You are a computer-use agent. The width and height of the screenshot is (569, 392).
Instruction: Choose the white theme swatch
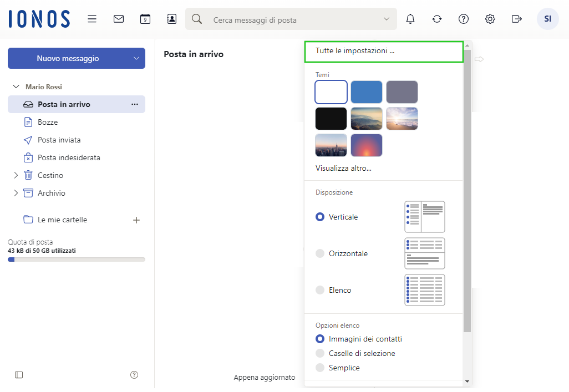coord(331,92)
